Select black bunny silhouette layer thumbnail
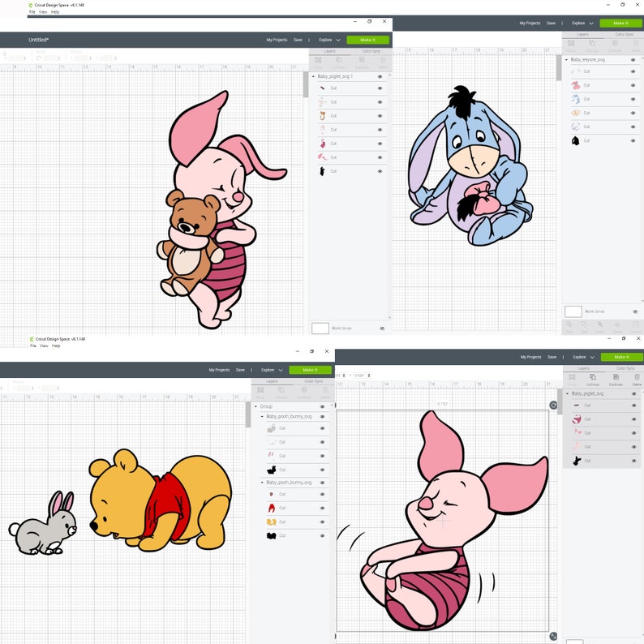Image resolution: width=644 pixels, height=644 pixels. coord(272,470)
